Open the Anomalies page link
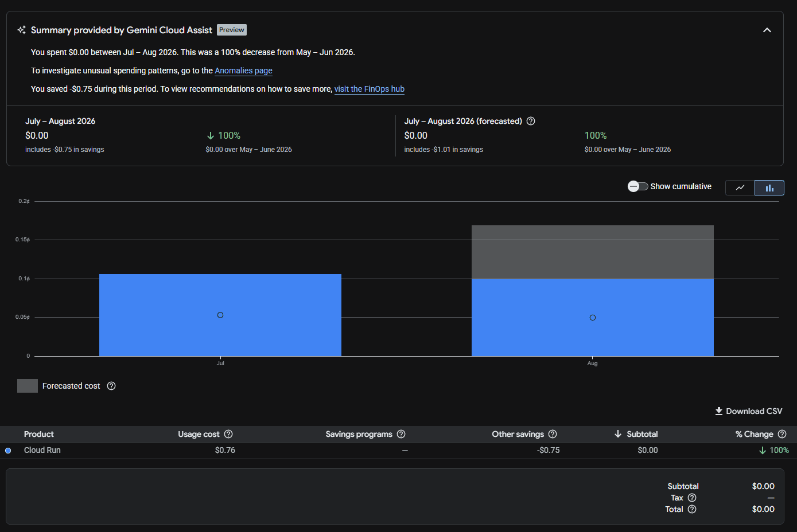The height and width of the screenshot is (532, 797). click(x=243, y=71)
